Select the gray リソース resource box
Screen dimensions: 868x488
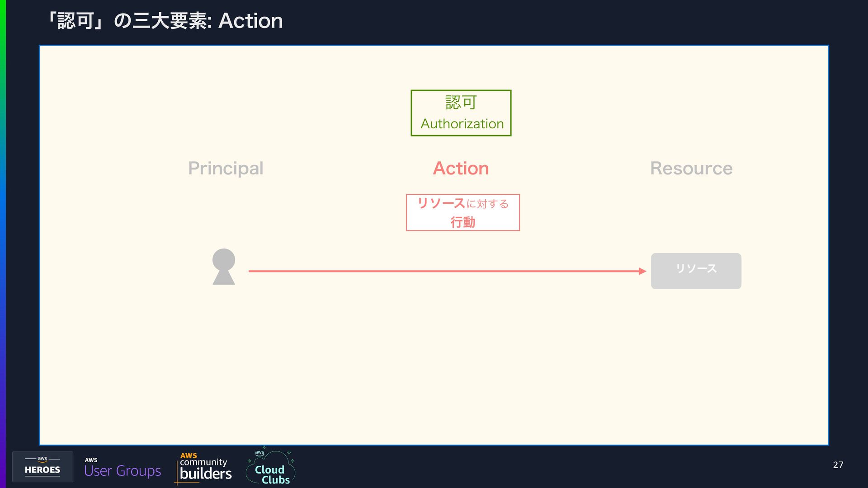(x=696, y=271)
